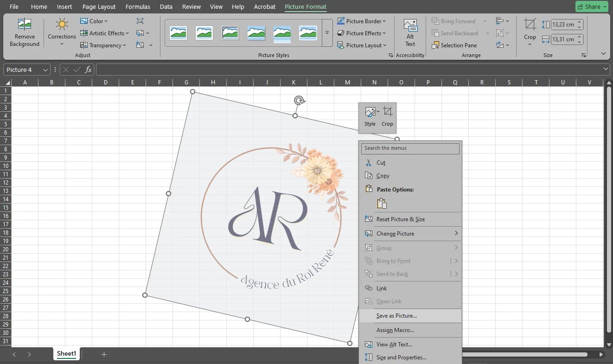Viewport: 613px width, 364px height.
Task: Open the File tab
Action: pos(14,6)
